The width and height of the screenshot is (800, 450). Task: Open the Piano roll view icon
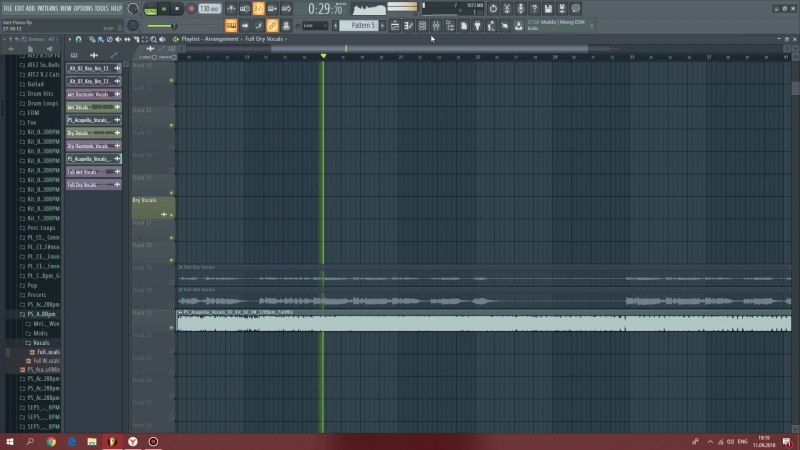pyautogui.click(x=409, y=26)
